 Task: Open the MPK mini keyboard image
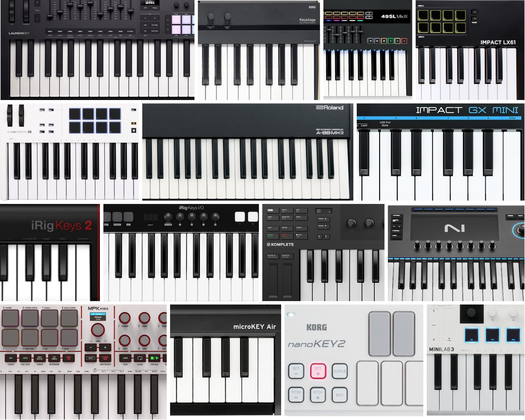[83, 362]
